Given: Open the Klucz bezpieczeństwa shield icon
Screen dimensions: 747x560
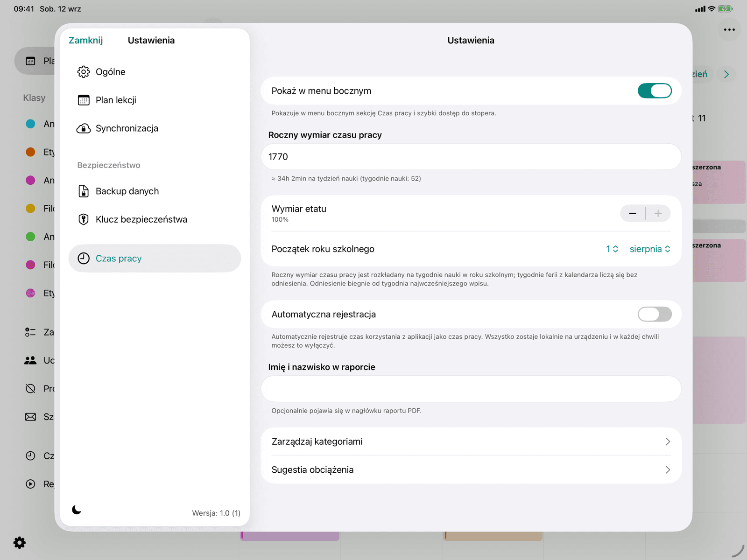Looking at the screenshot, I should tap(84, 219).
